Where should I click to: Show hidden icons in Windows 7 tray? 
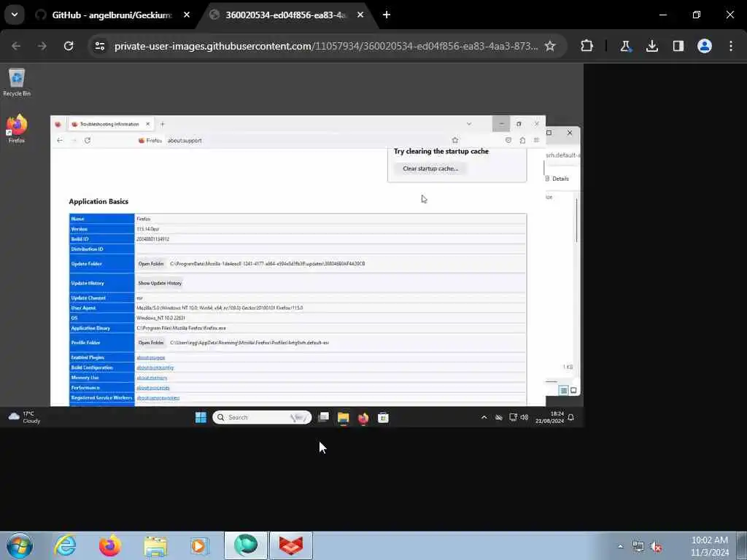click(620, 546)
